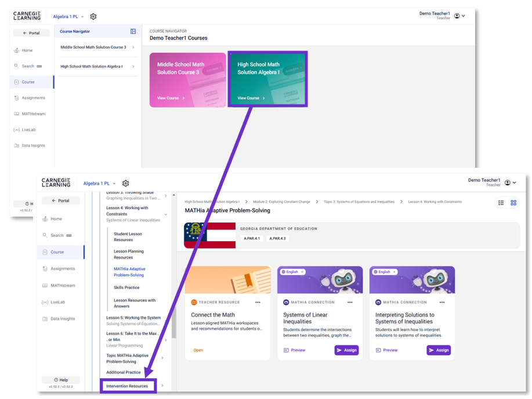Open settings gear in front window header
The image size is (532, 399).
[x=125, y=184]
